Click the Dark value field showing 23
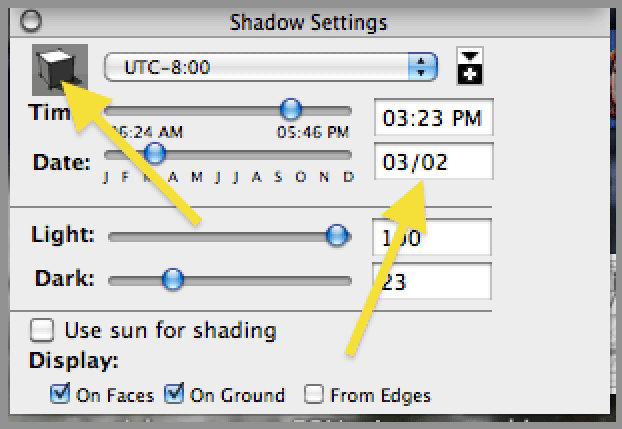The width and height of the screenshot is (622, 429). [432, 281]
